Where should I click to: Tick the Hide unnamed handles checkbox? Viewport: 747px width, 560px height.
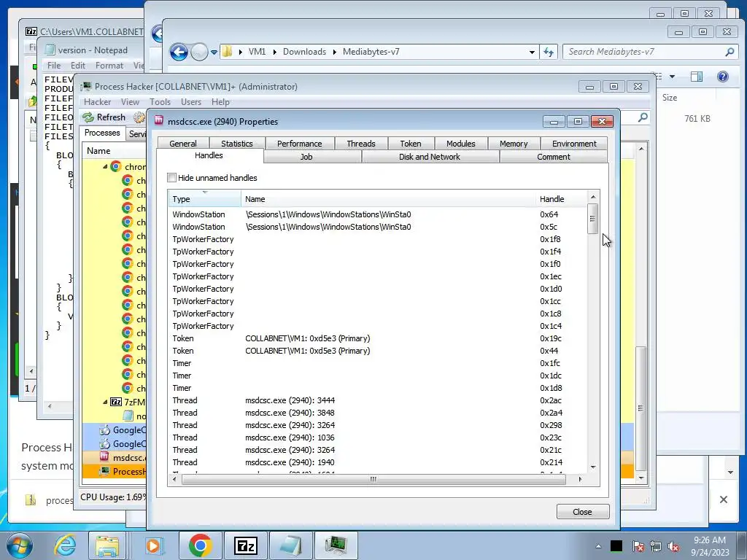(x=171, y=178)
